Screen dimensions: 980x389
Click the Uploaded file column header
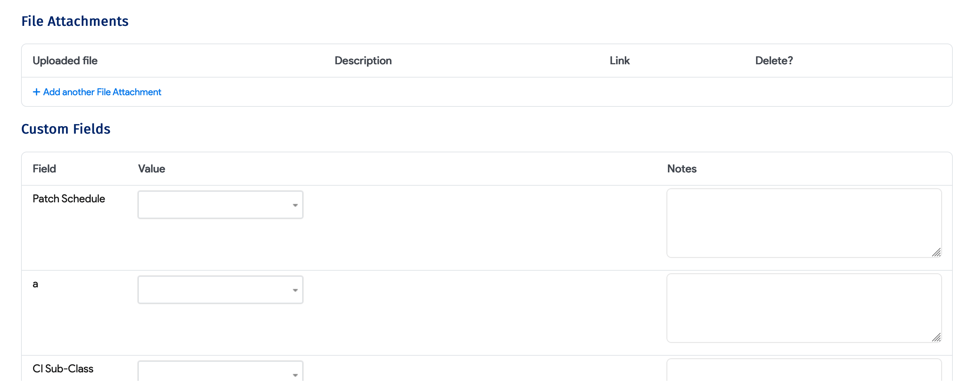(65, 61)
